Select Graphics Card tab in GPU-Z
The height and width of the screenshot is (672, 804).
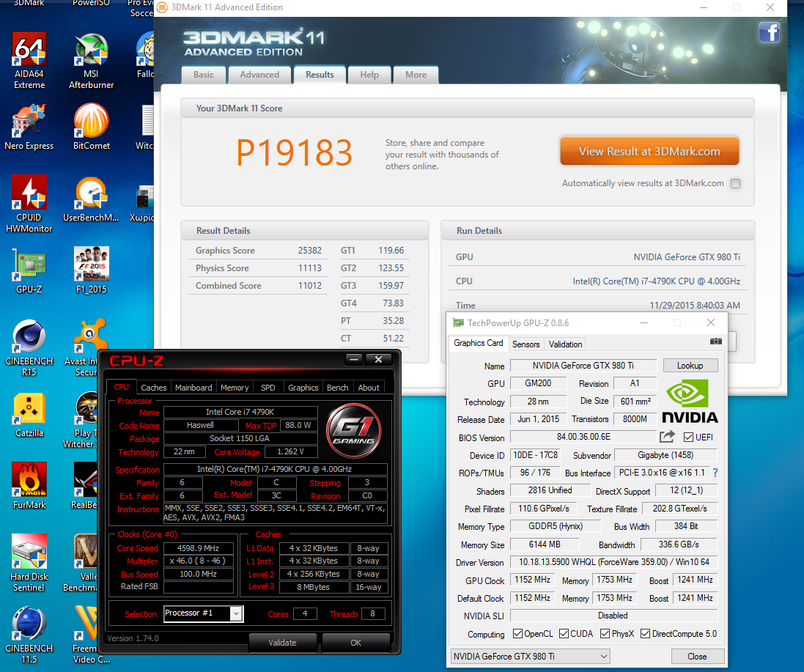click(479, 343)
